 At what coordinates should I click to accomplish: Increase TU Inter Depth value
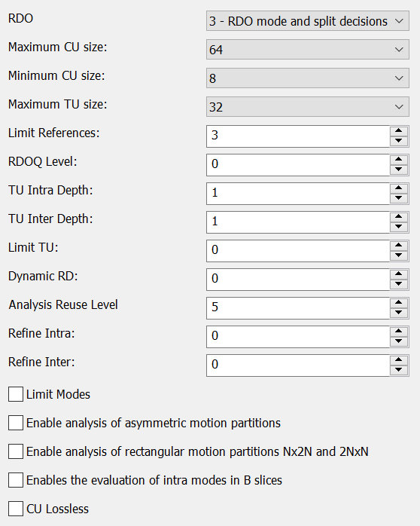pos(399,217)
